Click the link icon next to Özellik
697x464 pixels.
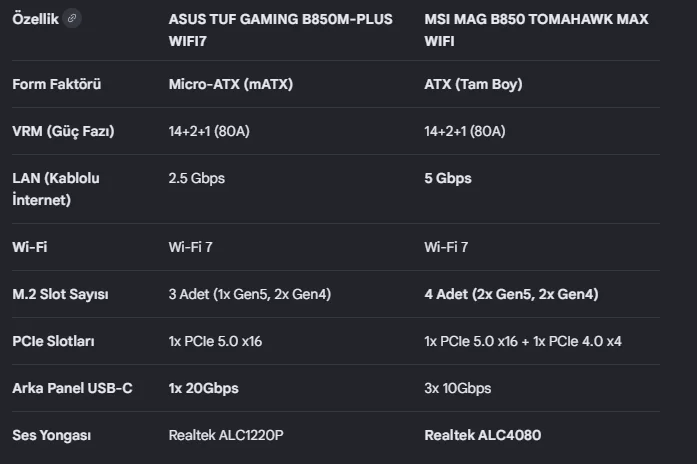(x=72, y=18)
